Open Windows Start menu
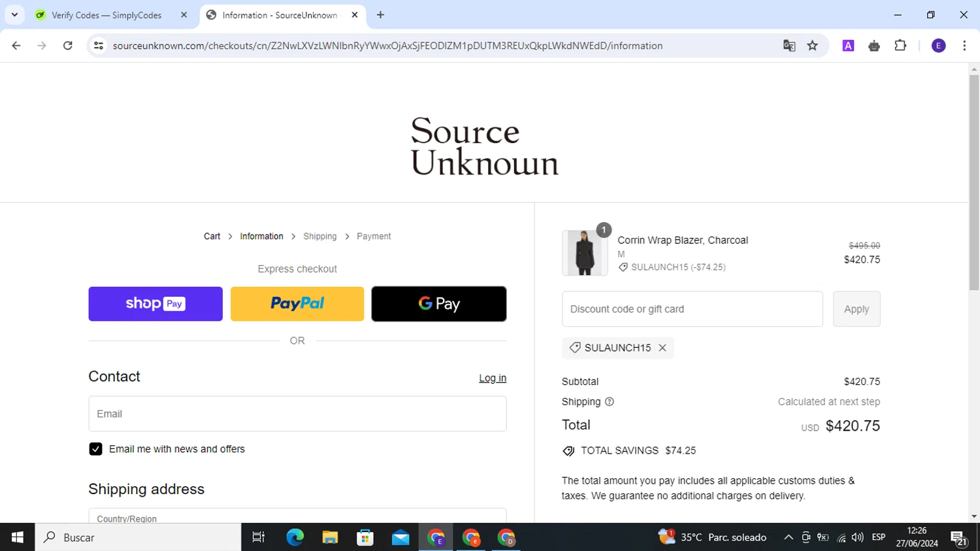This screenshot has width=980, height=551. point(17,537)
